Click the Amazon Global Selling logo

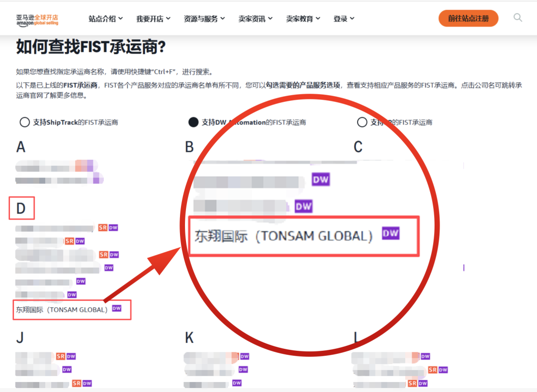click(37, 20)
